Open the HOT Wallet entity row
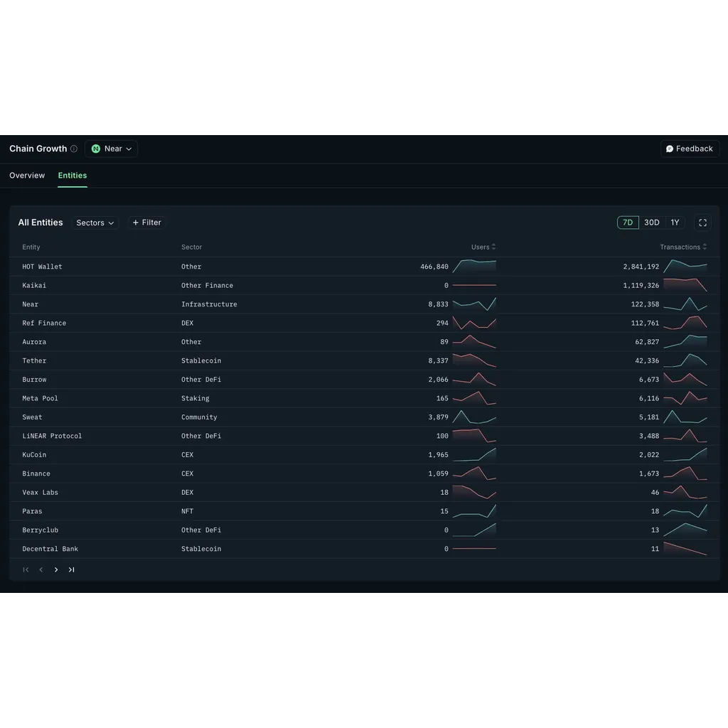The width and height of the screenshot is (728, 728). point(365,267)
